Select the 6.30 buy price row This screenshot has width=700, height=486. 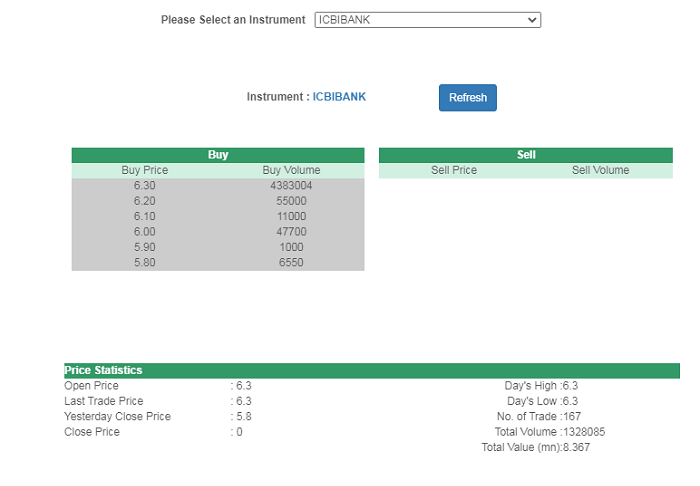[x=145, y=186]
